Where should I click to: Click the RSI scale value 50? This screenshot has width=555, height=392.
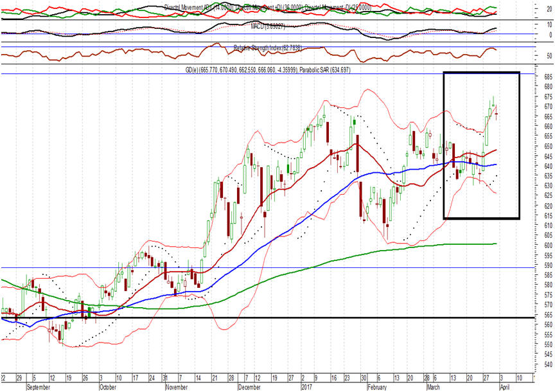[549, 56]
